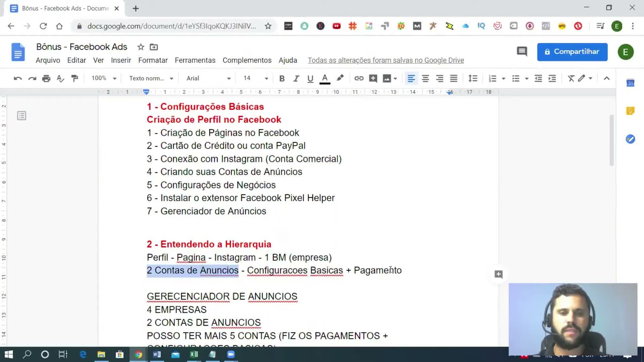Go to Docs home icon
This screenshot has height=362, width=644.
pyautogui.click(x=18, y=52)
